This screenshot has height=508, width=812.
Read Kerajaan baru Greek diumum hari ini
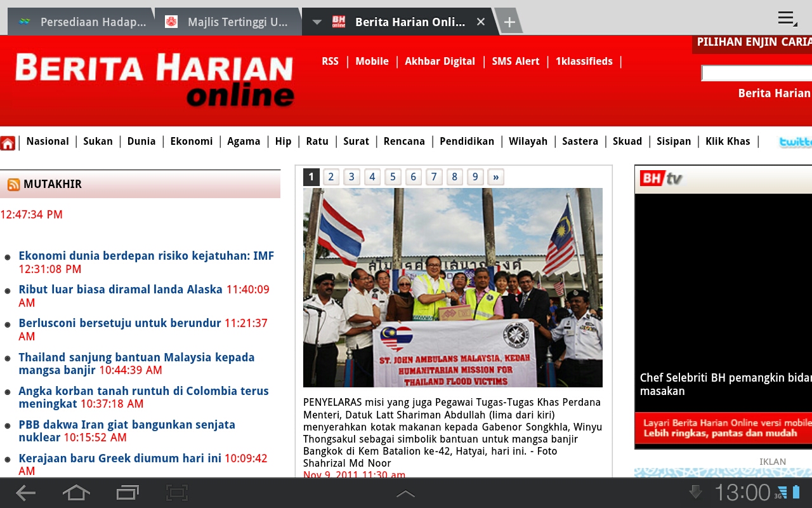click(x=120, y=458)
